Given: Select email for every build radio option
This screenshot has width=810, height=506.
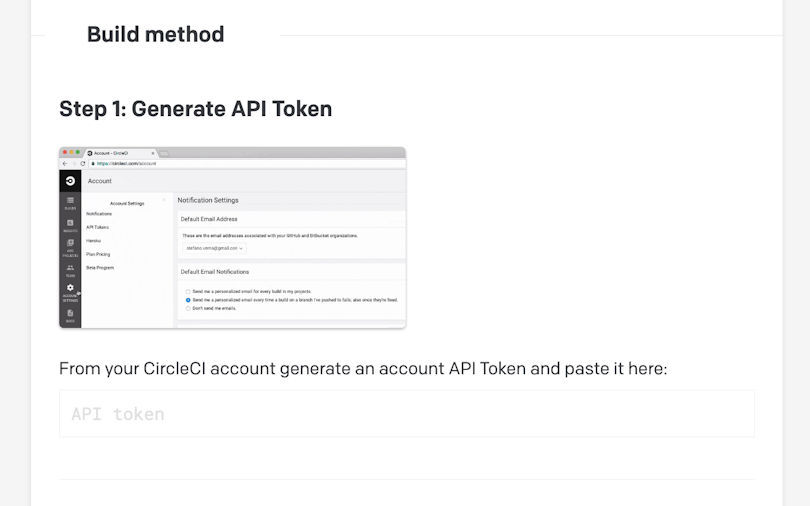Looking at the screenshot, I should point(188,292).
